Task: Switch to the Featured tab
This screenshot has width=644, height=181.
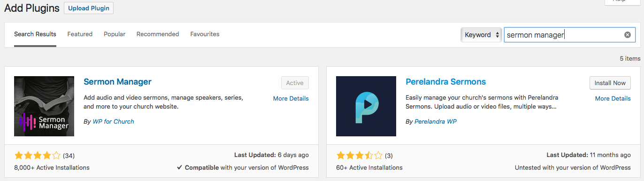Action: coord(80,34)
